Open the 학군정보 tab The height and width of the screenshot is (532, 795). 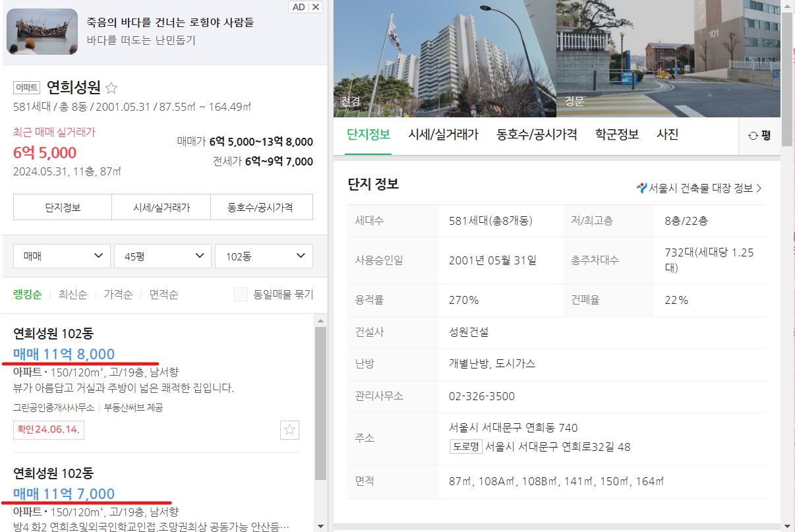click(617, 134)
